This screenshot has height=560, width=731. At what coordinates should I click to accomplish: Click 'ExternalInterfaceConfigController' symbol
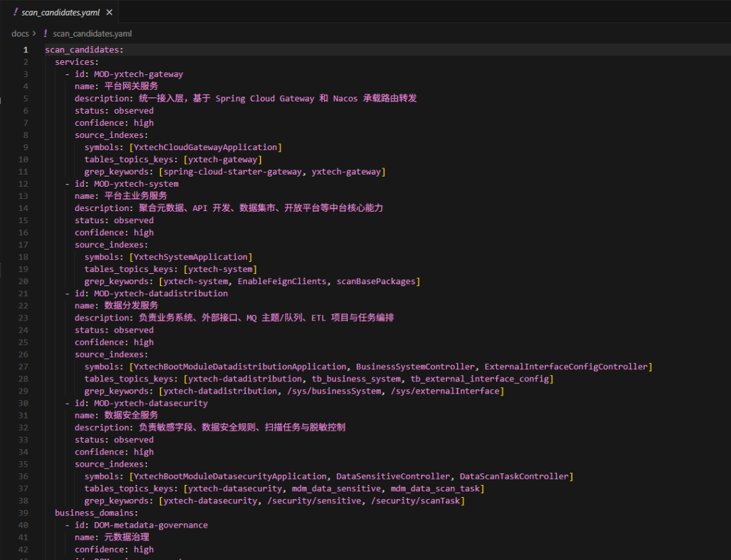coord(566,367)
